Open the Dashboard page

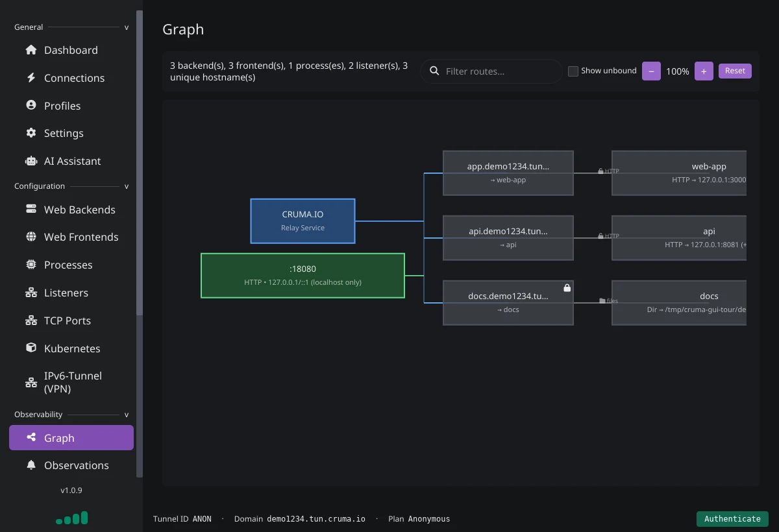click(71, 50)
